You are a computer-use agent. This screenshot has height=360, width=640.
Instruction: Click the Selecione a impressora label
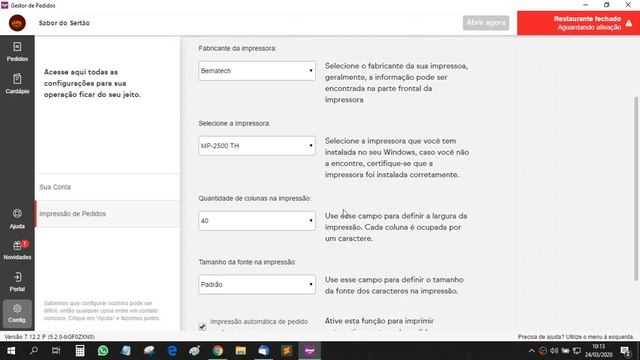(234, 123)
